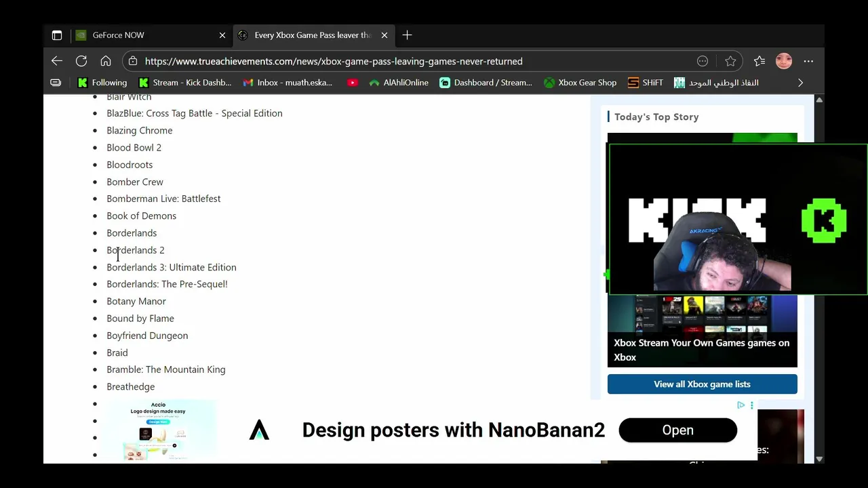868x488 pixels.
Task: Open the النفاذ الوطني الموحد bookmark
Action: click(x=716, y=83)
